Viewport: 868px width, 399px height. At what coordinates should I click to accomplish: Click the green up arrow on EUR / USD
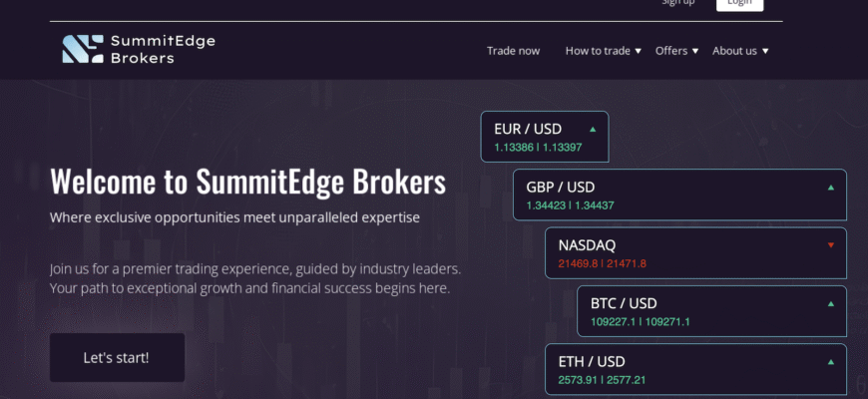click(x=593, y=130)
